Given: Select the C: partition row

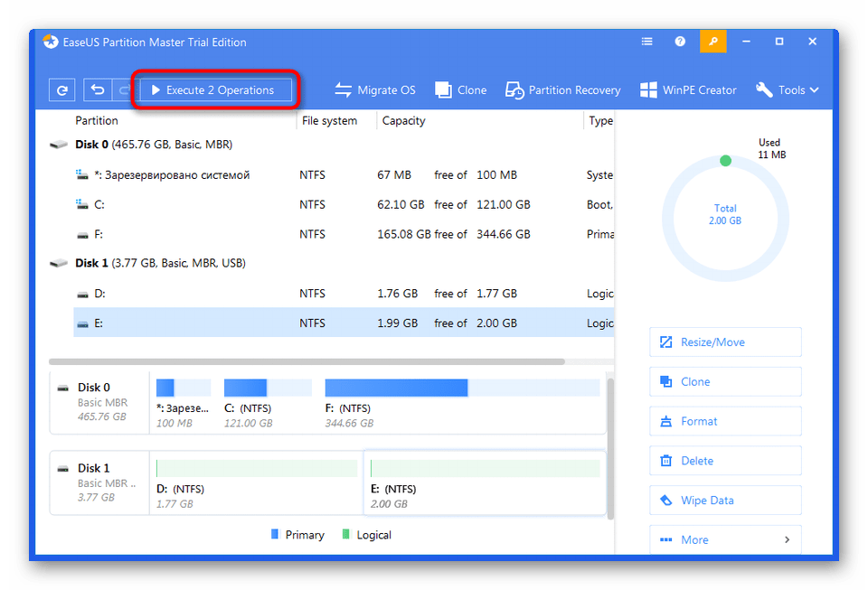Looking at the screenshot, I should pyautogui.click(x=344, y=204).
